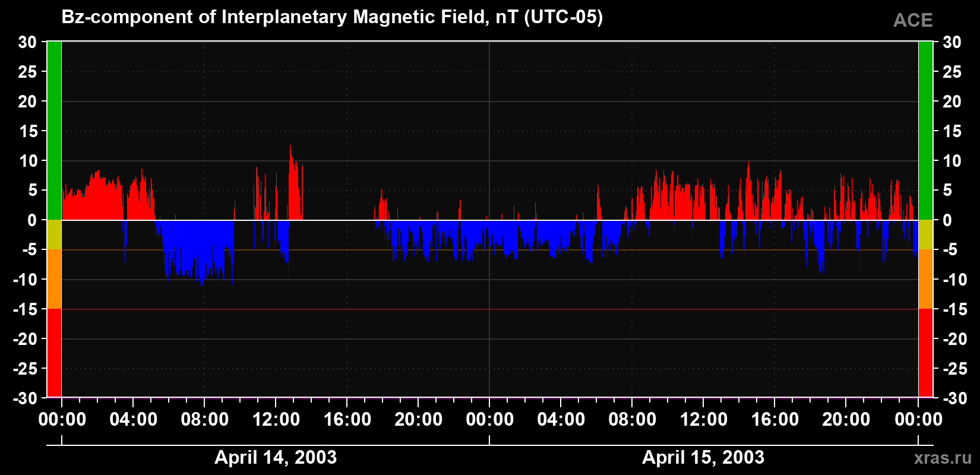The height and width of the screenshot is (475, 980).
Task: Click the '04:00' time label under April 14
Action: tap(134, 419)
